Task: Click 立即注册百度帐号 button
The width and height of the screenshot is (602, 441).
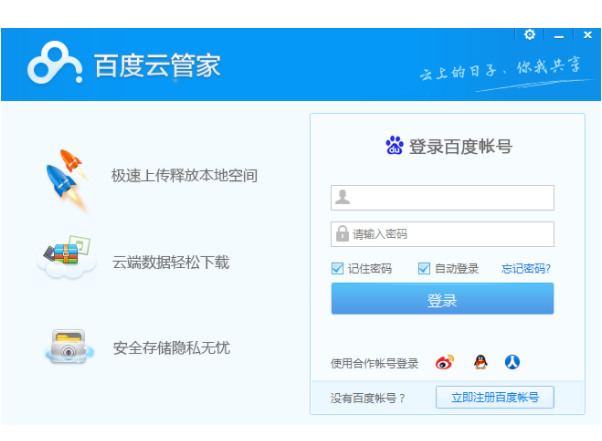Action: pyautogui.click(x=495, y=397)
